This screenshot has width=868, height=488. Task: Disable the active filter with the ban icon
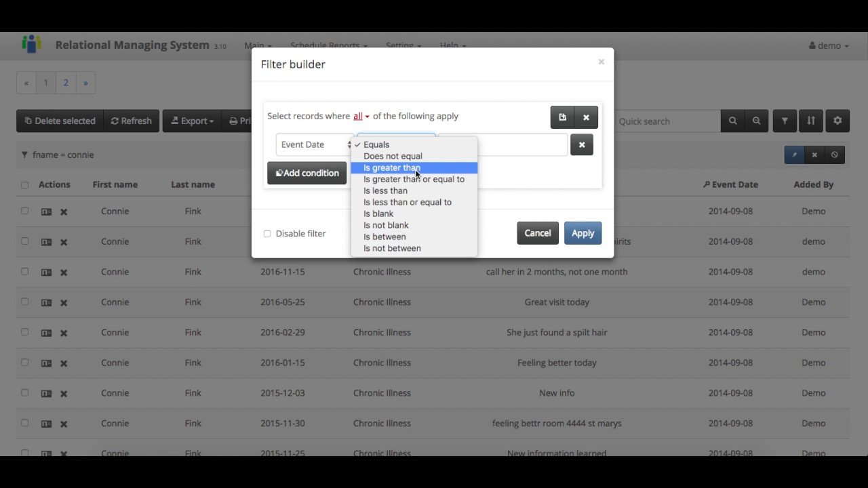(x=835, y=155)
